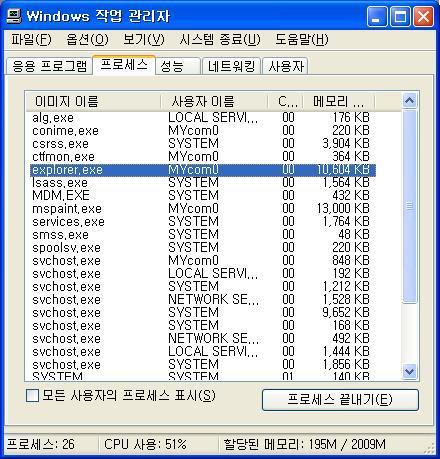The width and height of the screenshot is (440, 459).
Task: Select the csrss.exe process
Action: click(203, 144)
